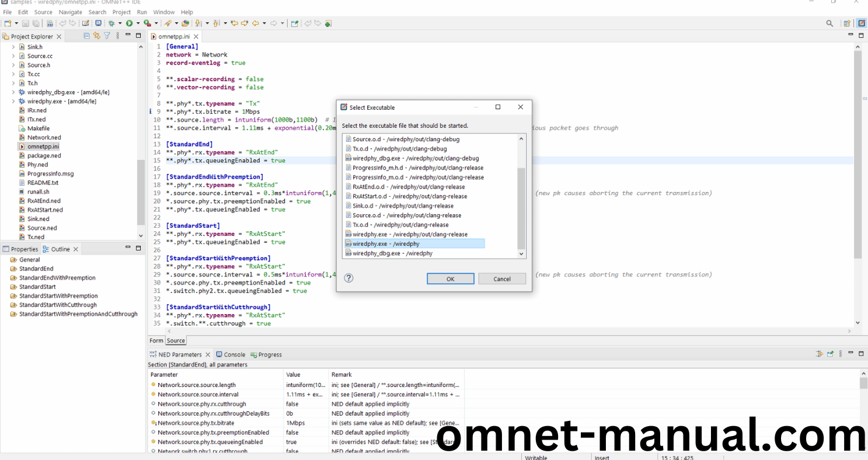Open the Navigate menu

coord(70,12)
